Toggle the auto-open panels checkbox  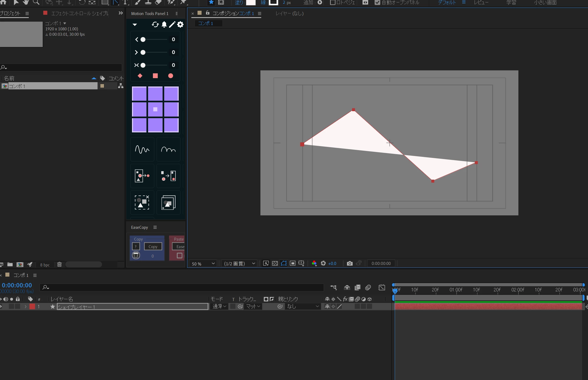click(378, 3)
